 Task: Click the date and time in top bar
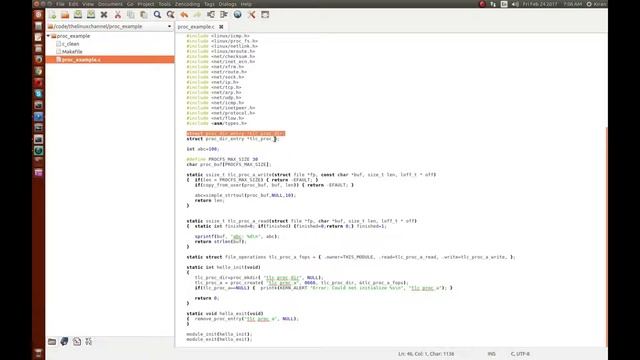coord(552,4)
